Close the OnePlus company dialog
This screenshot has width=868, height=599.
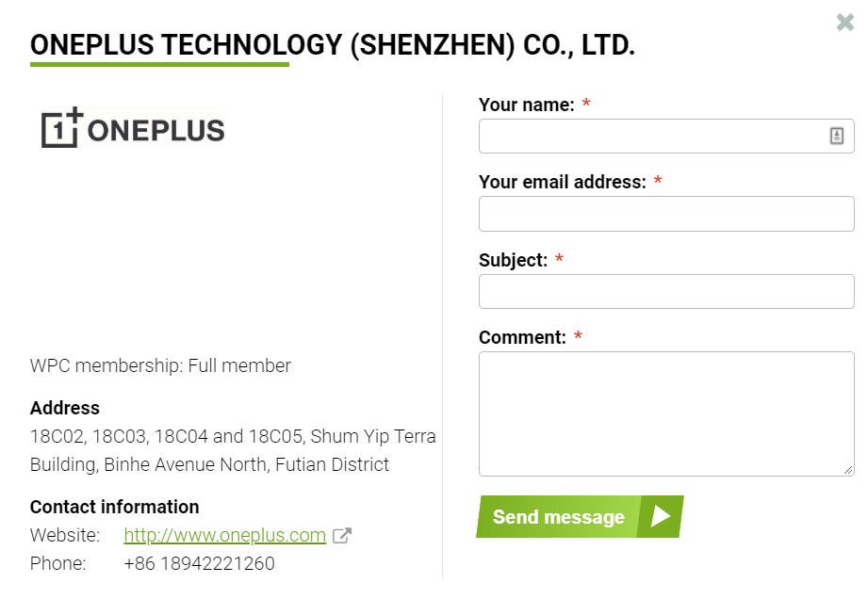tap(845, 23)
